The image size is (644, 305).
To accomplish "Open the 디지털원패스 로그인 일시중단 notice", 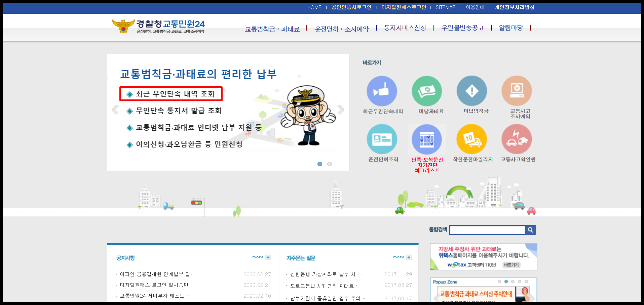I will pyautogui.click(x=156, y=285).
